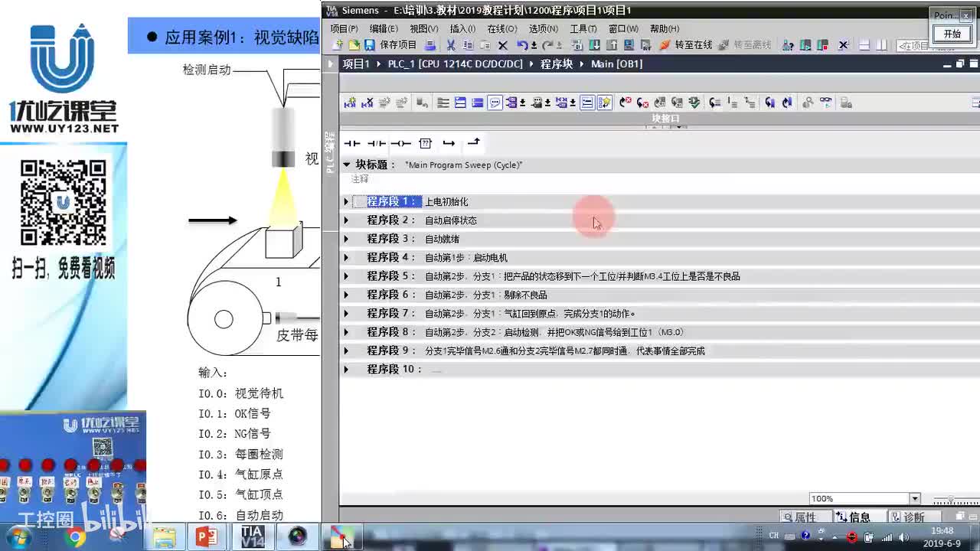
Task: Open the 视图(V) menu
Action: [x=424, y=28]
